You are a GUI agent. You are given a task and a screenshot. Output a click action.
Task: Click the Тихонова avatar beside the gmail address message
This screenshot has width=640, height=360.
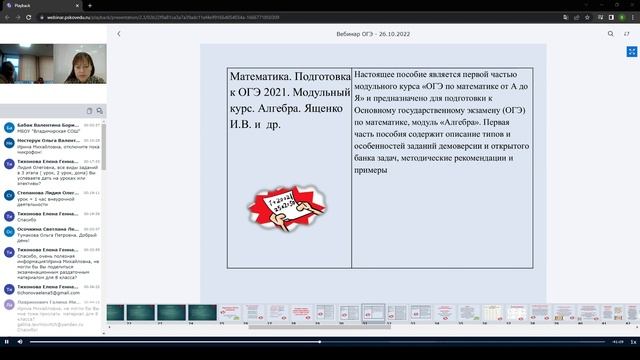[9, 289]
